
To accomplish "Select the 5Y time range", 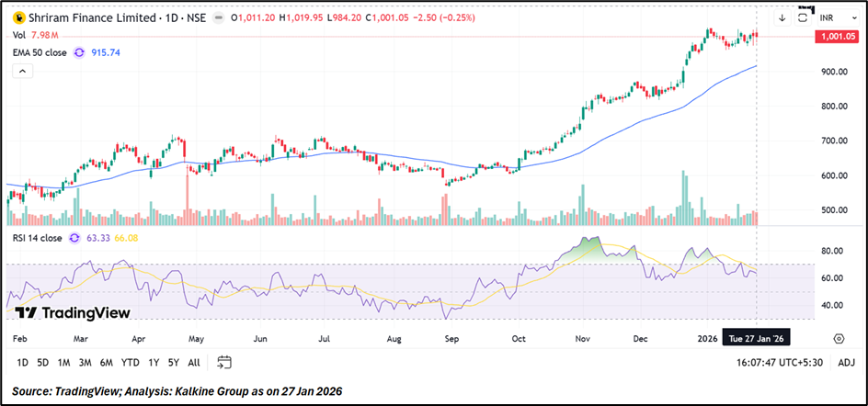I will tap(173, 362).
